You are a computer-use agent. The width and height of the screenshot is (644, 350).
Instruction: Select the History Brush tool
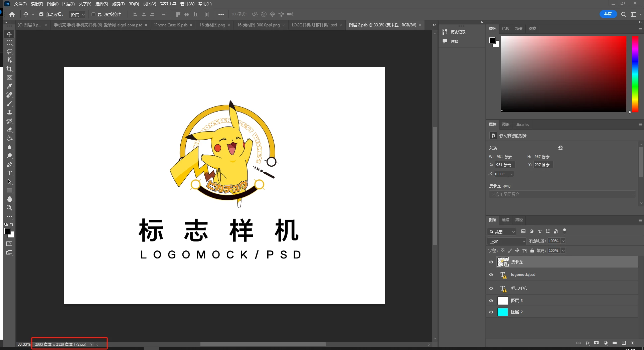tap(9, 121)
